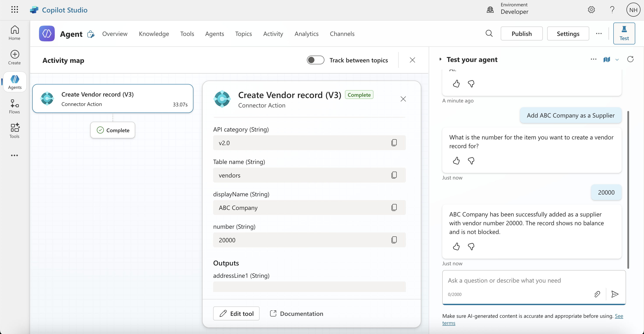
Task: Click the Publish button
Action: (x=522, y=33)
